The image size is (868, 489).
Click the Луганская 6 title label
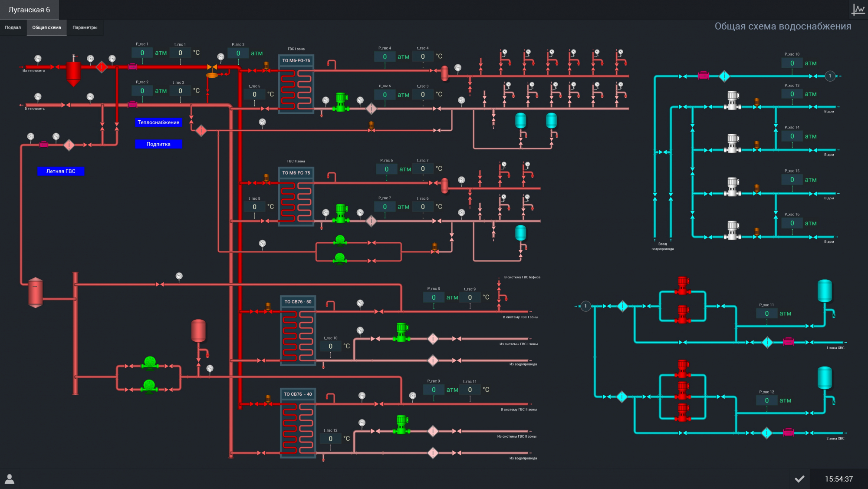point(29,10)
